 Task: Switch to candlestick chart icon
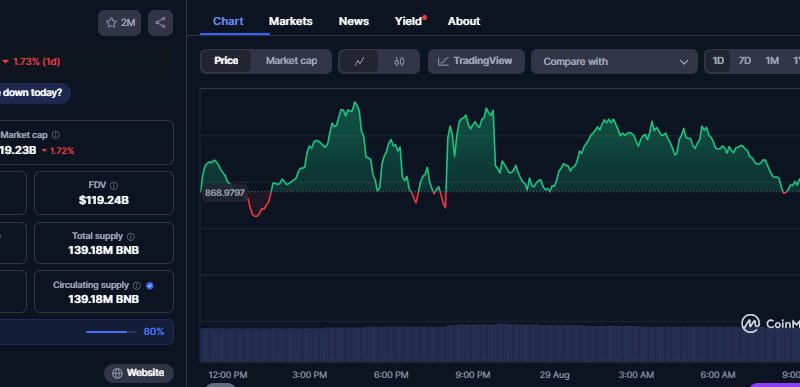(399, 62)
